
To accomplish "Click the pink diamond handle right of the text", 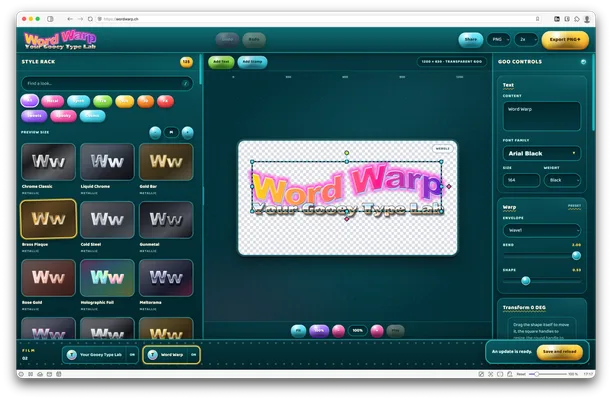I will (x=449, y=187).
